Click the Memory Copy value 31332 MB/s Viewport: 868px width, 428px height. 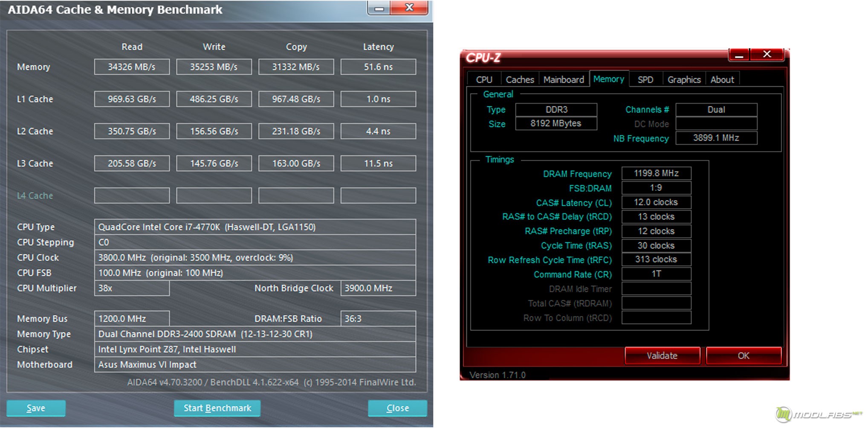pyautogui.click(x=296, y=67)
